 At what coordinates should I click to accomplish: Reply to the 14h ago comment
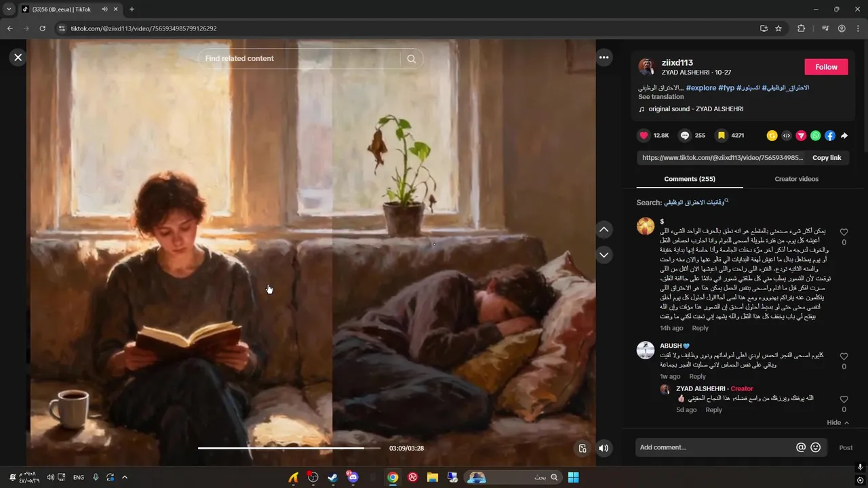700,328
